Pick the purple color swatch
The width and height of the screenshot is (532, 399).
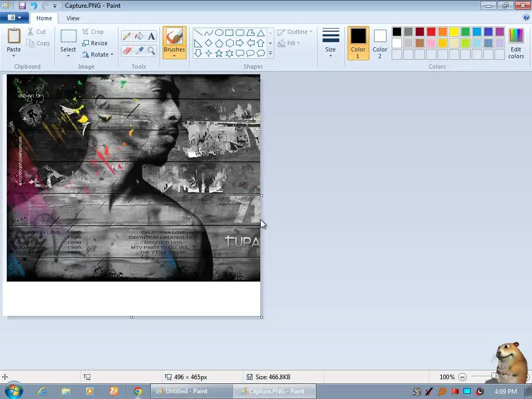[x=500, y=32]
